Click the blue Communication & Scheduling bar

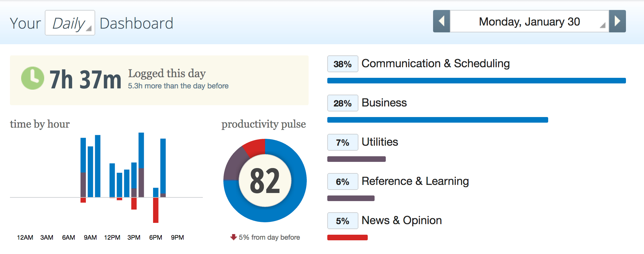pyautogui.click(x=476, y=81)
